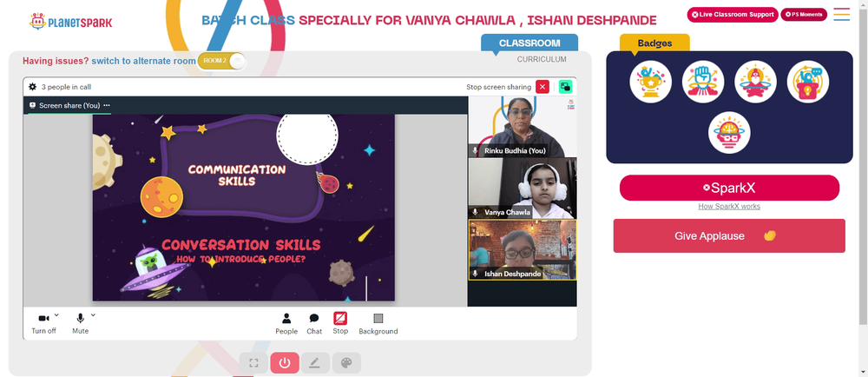Open the Badges tab
Image resolution: width=868 pixels, height=377 pixels.
654,43
